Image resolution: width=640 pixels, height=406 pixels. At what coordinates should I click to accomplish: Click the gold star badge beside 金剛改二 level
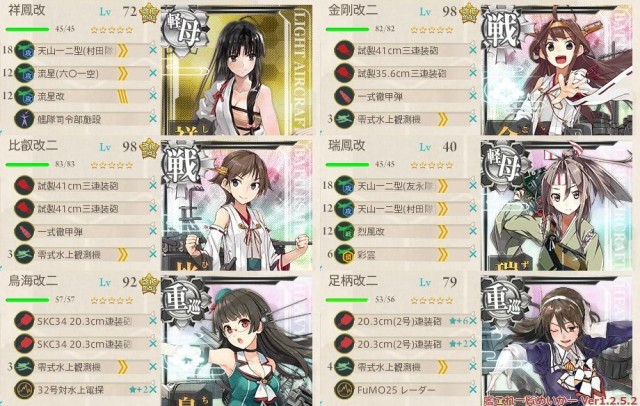[469, 13]
